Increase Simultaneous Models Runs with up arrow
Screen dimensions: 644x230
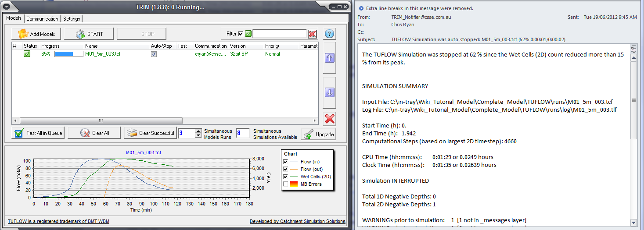pos(198,131)
